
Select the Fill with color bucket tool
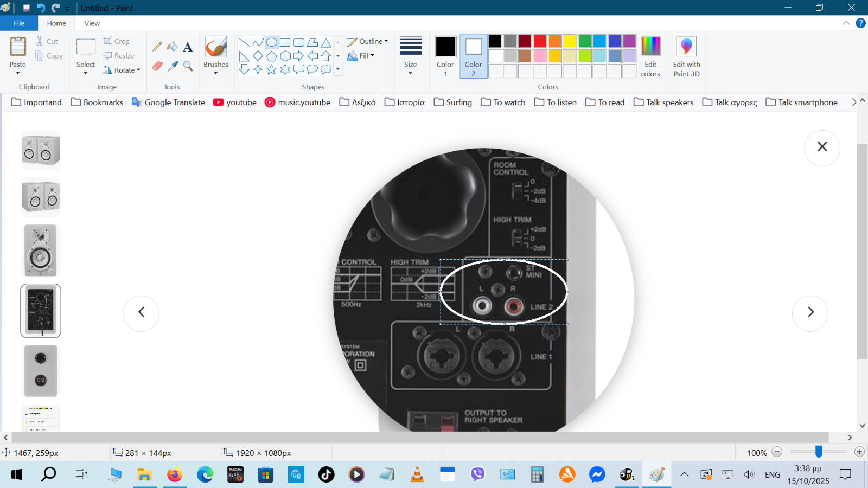click(x=173, y=47)
